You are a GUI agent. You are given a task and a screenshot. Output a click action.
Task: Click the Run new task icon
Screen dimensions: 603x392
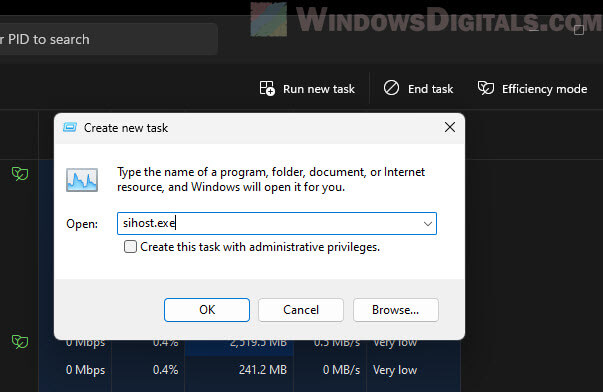coord(267,88)
